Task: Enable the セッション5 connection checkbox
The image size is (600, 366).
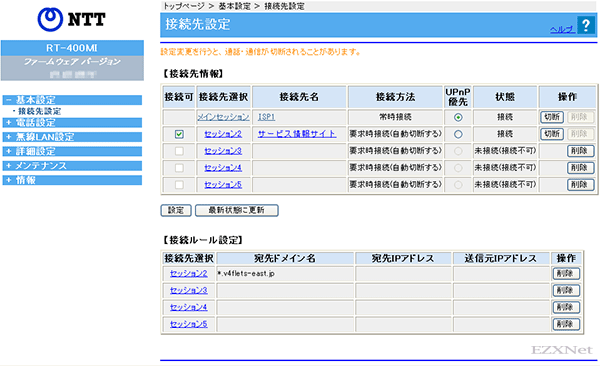Action: (x=179, y=185)
